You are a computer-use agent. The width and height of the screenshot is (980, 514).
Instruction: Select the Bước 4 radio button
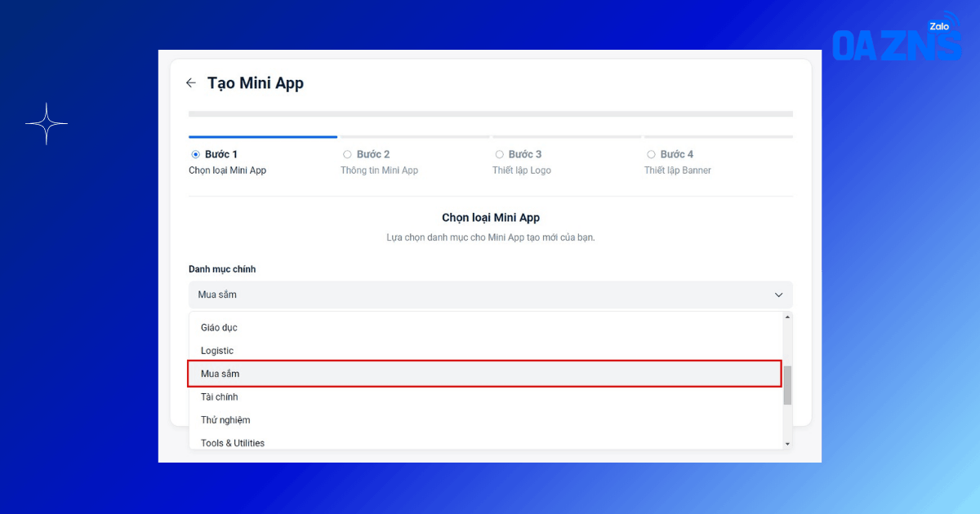point(651,154)
